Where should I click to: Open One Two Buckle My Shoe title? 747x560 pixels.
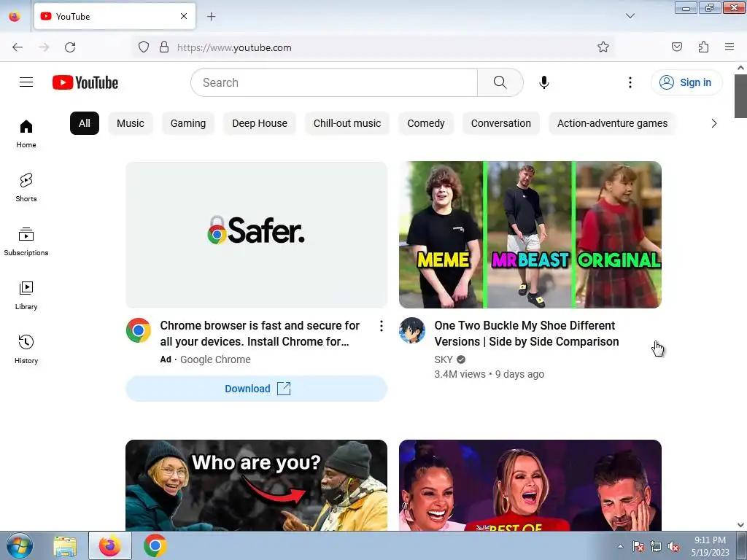pyautogui.click(x=527, y=333)
